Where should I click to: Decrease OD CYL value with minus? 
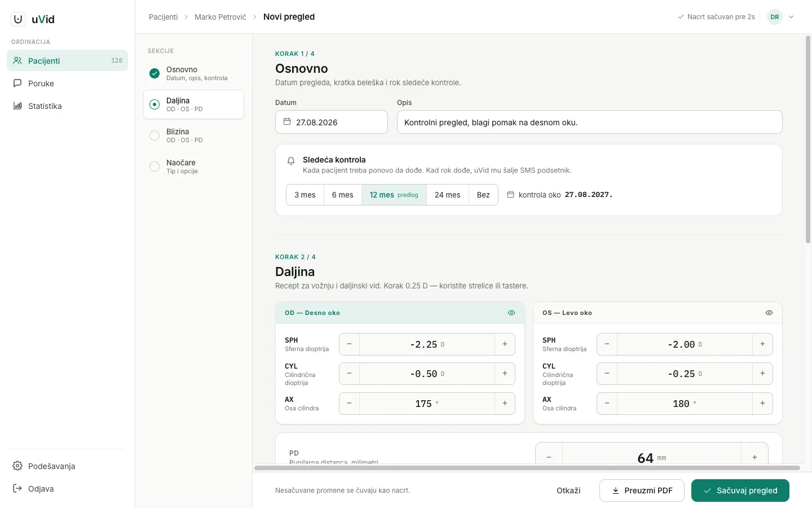pyautogui.click(x=349, y=374)
